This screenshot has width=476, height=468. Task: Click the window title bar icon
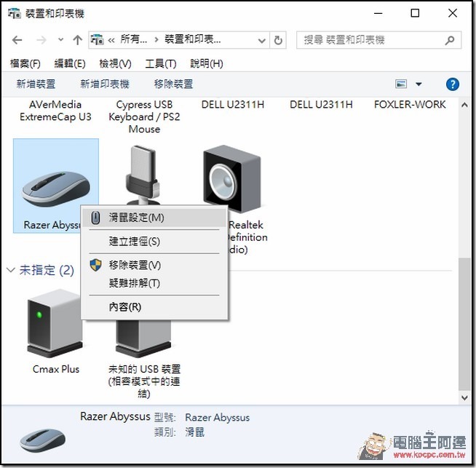(x=15, y=14)
